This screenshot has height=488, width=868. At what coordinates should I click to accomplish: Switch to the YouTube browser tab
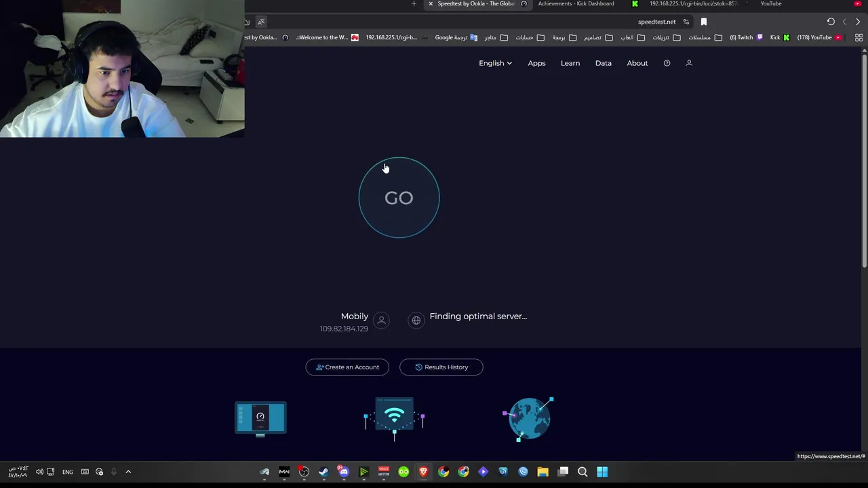(x=771, y=3)
